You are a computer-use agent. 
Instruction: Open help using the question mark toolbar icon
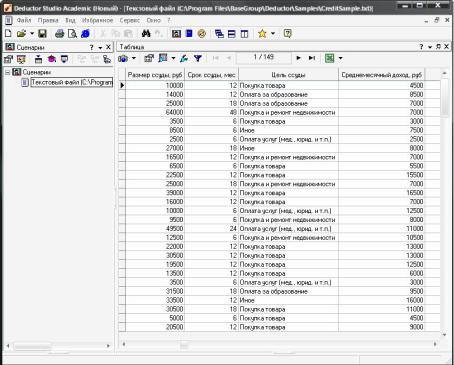pos(287,33)
